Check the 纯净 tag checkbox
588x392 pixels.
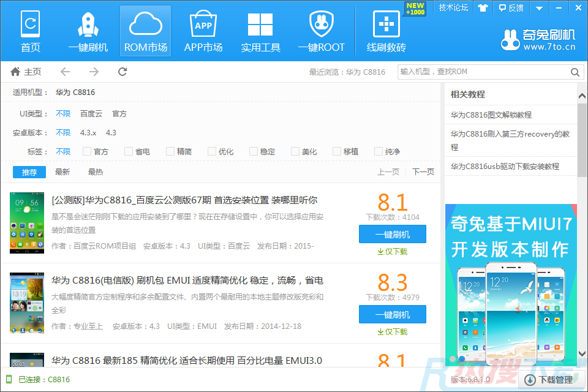[379, 151]
